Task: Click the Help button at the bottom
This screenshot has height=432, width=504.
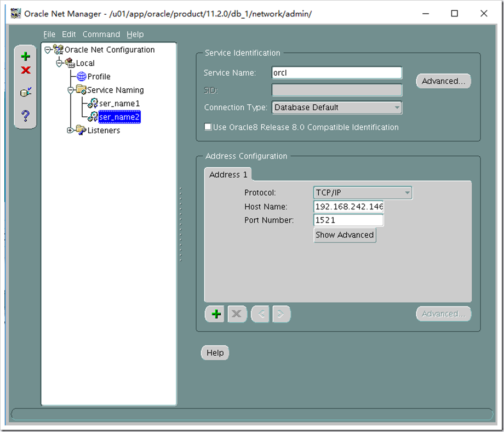Action: click(x=215, y=353)
